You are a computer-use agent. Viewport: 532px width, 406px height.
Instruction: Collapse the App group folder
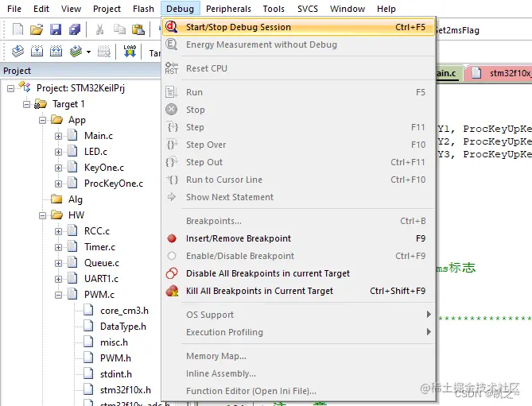click(42, 120)
